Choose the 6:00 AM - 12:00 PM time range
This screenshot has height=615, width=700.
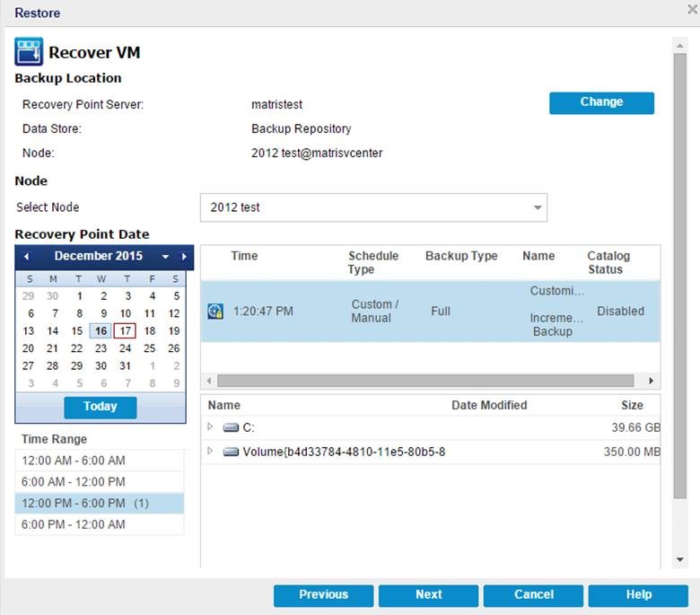tap(100, 482)
